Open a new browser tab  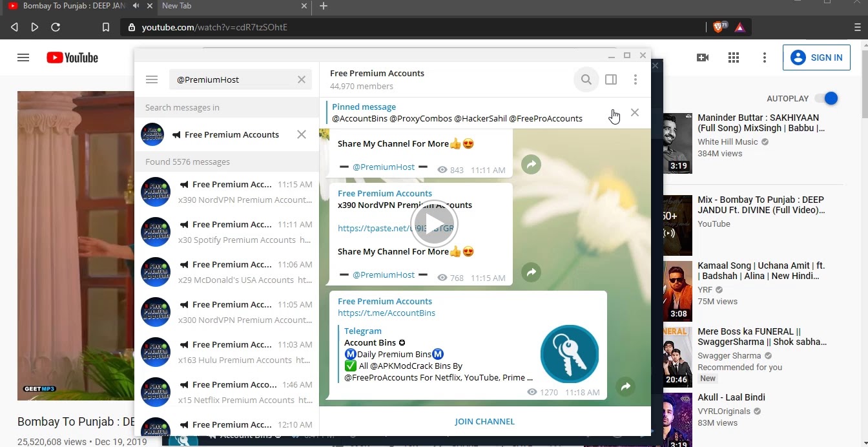pos(324,6)
